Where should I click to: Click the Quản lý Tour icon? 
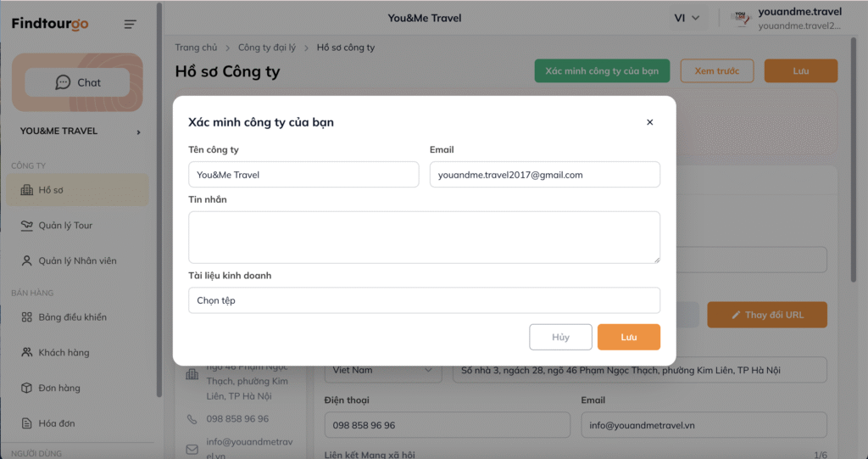[x=25, y=226]
